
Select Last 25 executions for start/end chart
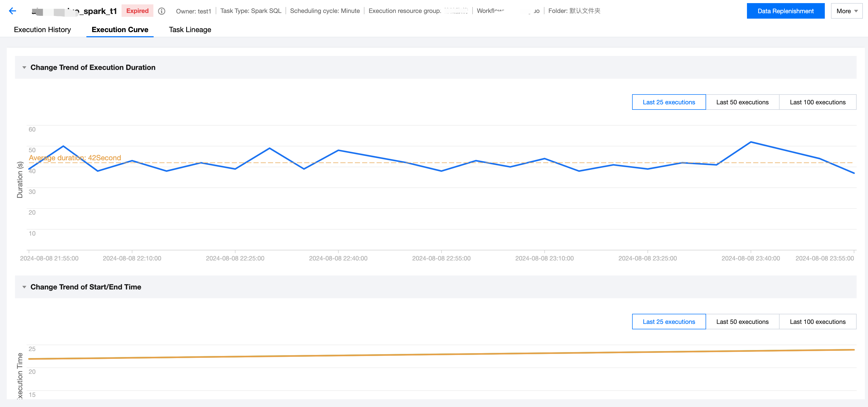tap(669, 322)
